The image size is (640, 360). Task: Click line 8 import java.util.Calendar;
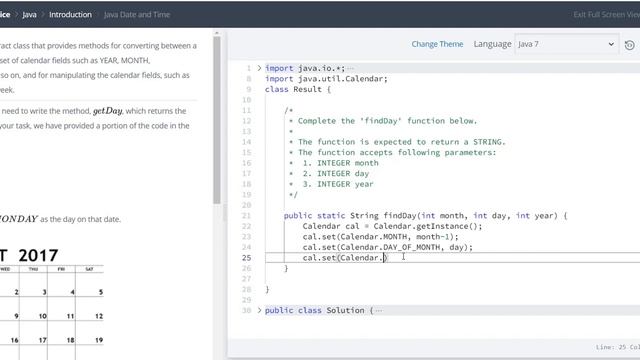point(326,79)
